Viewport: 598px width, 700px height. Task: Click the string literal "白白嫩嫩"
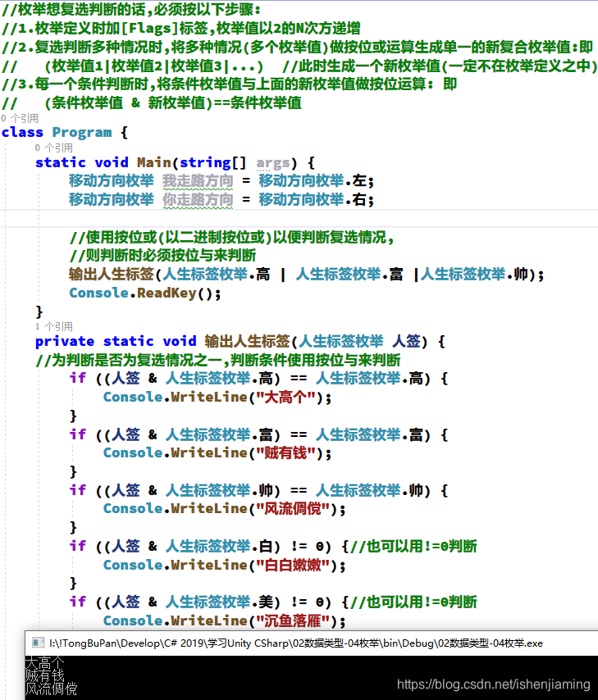[x=293, y=566]
